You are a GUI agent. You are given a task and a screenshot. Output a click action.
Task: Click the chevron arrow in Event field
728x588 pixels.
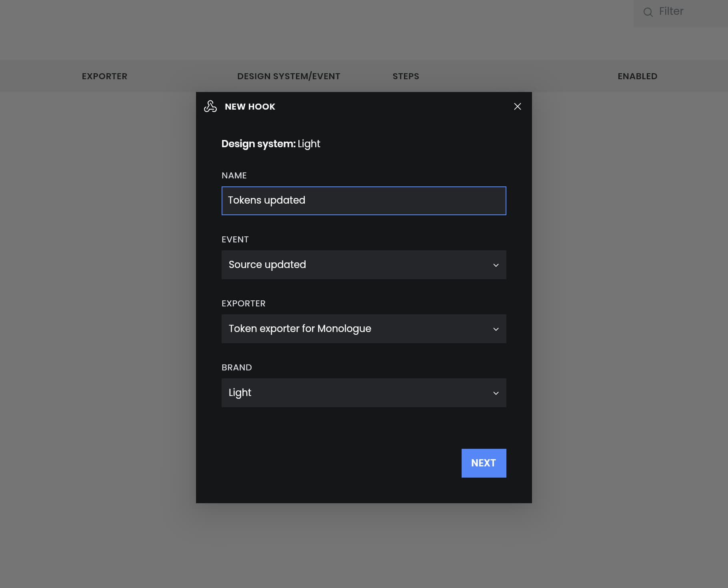(496, 265)
